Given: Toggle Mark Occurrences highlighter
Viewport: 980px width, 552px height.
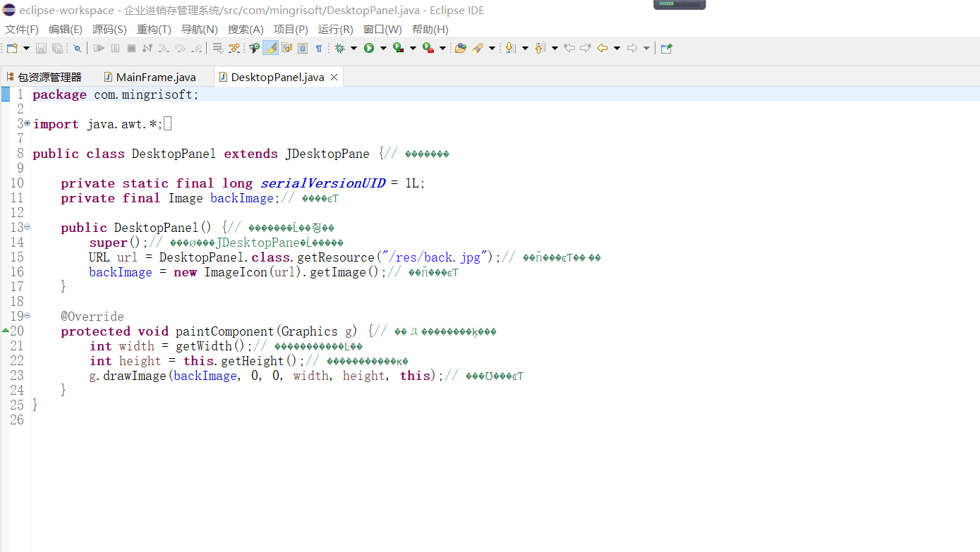Looking at the screenshot, I should click(x=270, y=48).
